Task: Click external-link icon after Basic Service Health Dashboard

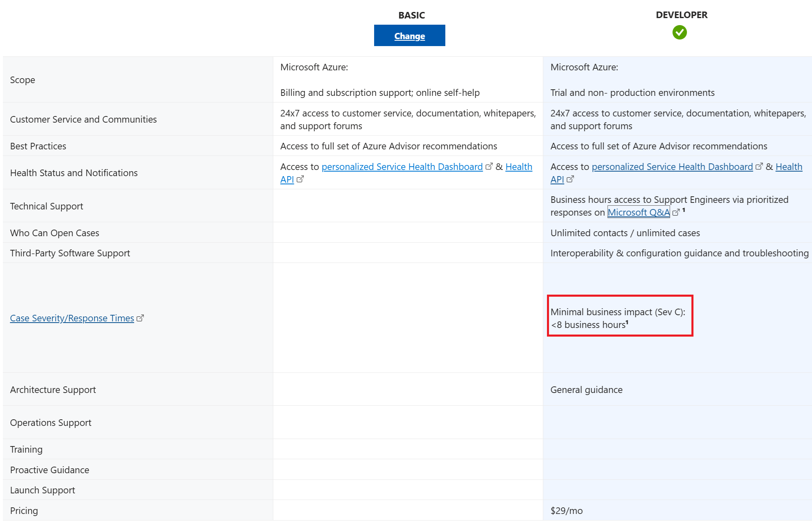Action: (489, 166)
